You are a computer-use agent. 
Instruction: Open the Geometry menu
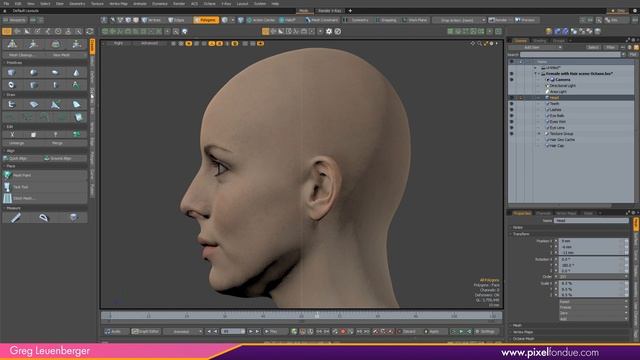point(77,4)
